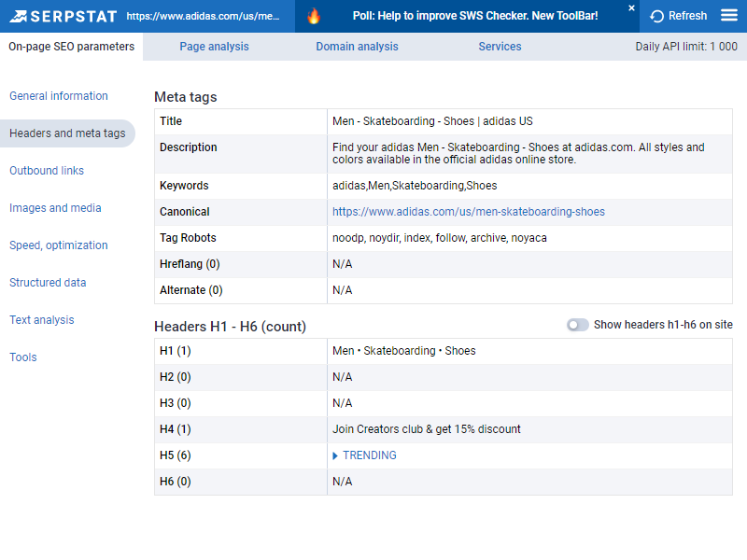The height and width of the screenshot is (560, 747).
Task: Open the hamburger menu icon
Action: point(729,16)
